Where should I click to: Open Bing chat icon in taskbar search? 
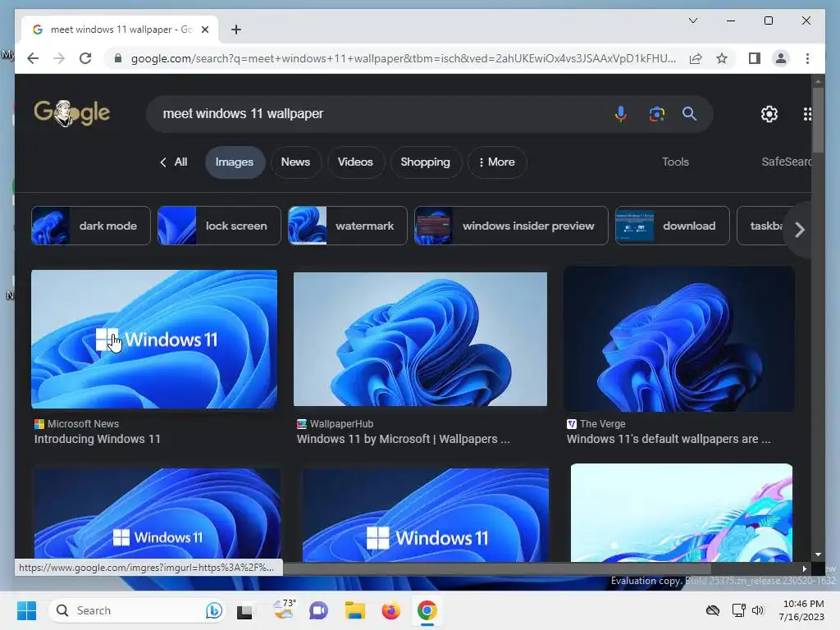click(x=214, y=610)
